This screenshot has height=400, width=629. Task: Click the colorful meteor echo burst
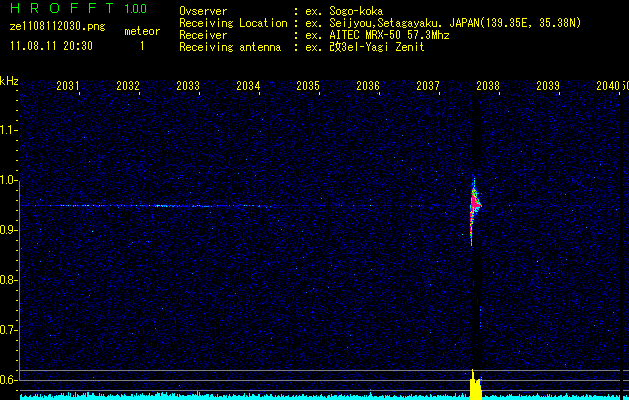click(475, 203)
